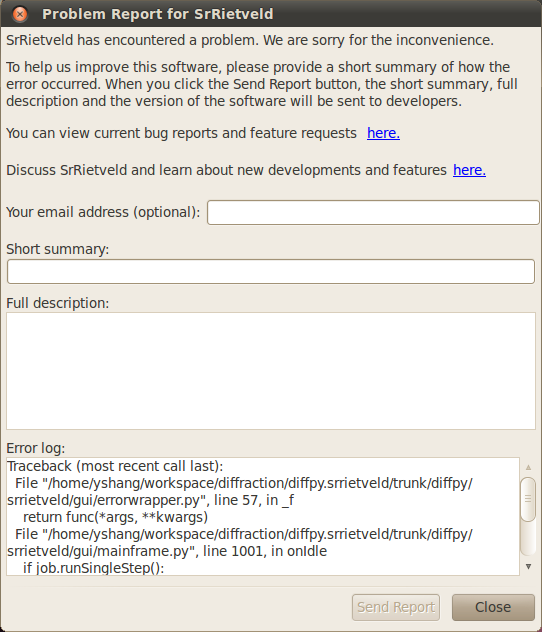542x632 pixels.
Task: Place cursor in Full description text area
Action: (x=271, y=371)
